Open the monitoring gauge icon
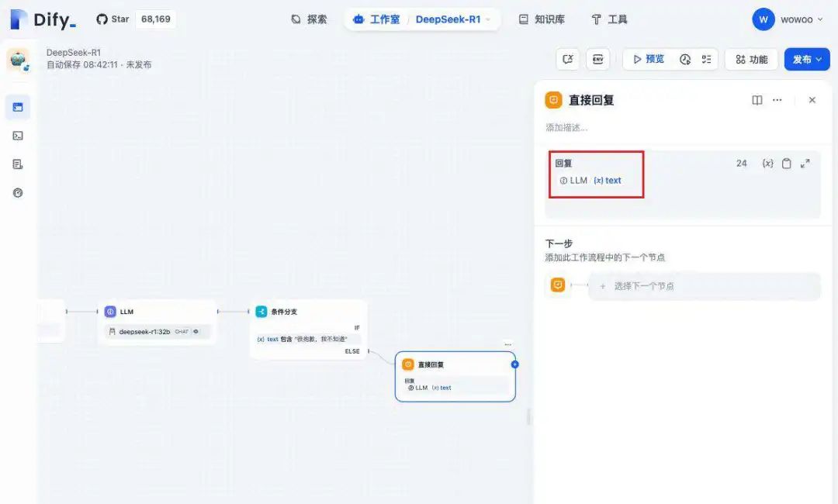 point(18,193)
